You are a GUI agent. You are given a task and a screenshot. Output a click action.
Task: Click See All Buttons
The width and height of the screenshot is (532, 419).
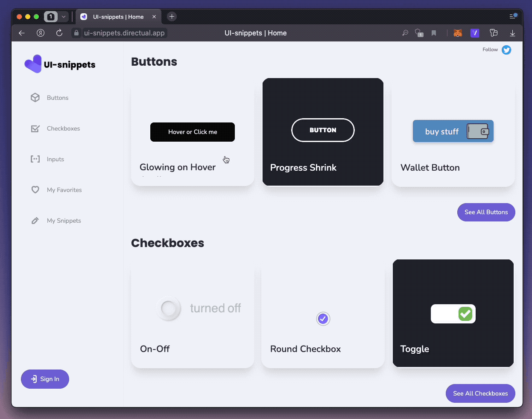tap(486, 212)
